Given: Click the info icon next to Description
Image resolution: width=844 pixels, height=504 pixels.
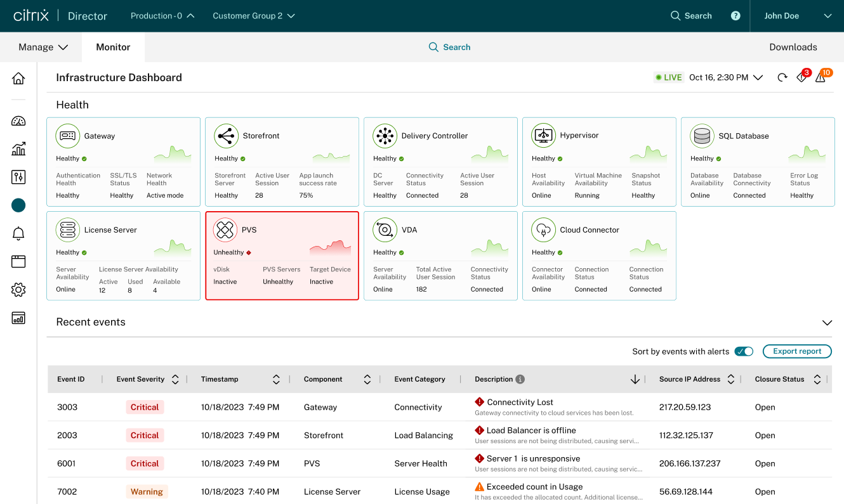Looking at the screenshot, I should click(520, 379).
